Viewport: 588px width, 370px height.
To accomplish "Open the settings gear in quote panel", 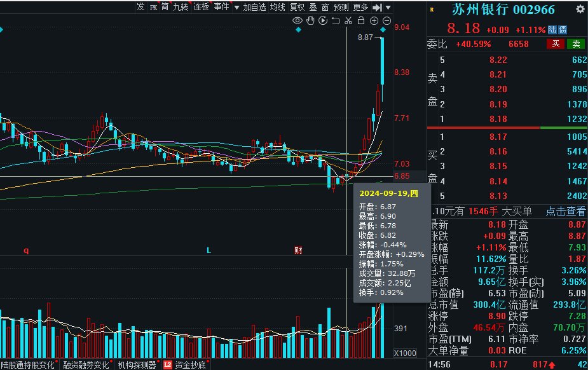I will [x=580, y=9].
